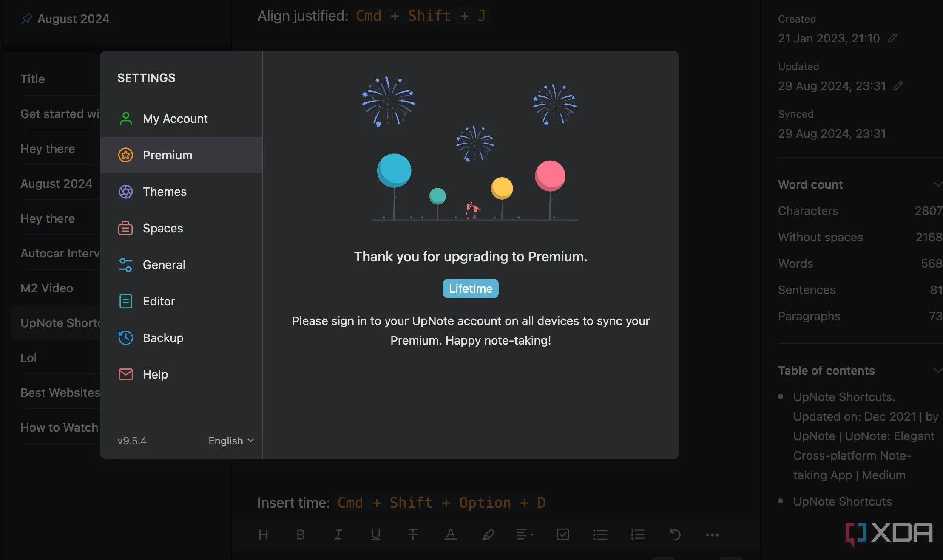Open the pinned August 2024 note

click(73, 19)
